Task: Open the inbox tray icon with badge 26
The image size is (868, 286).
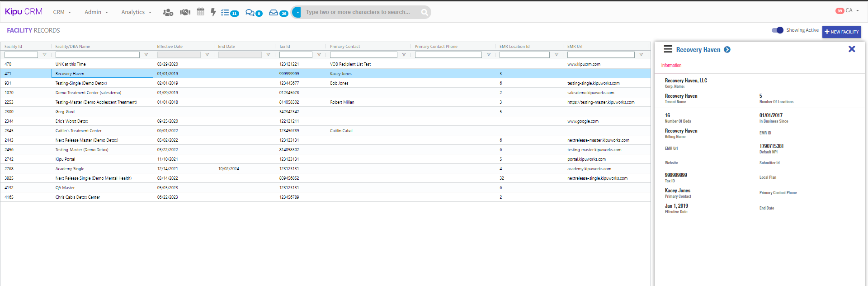Action: tap(274, 13)
